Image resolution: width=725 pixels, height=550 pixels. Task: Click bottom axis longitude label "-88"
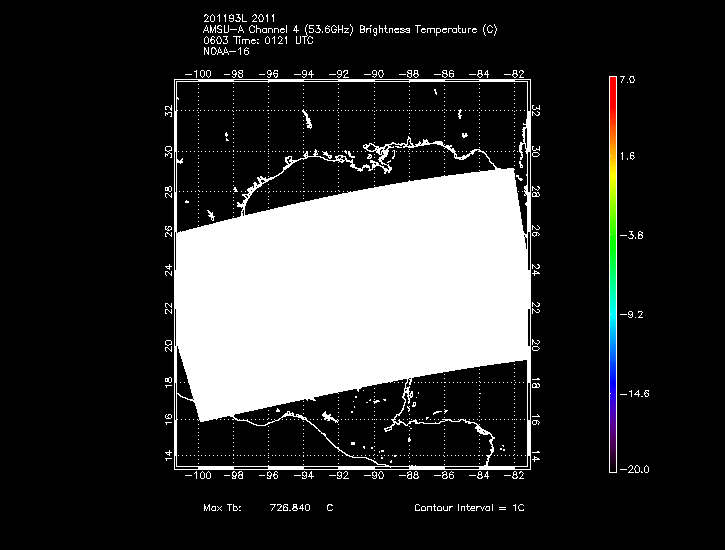pyautogui.click(x=409, y=475)
